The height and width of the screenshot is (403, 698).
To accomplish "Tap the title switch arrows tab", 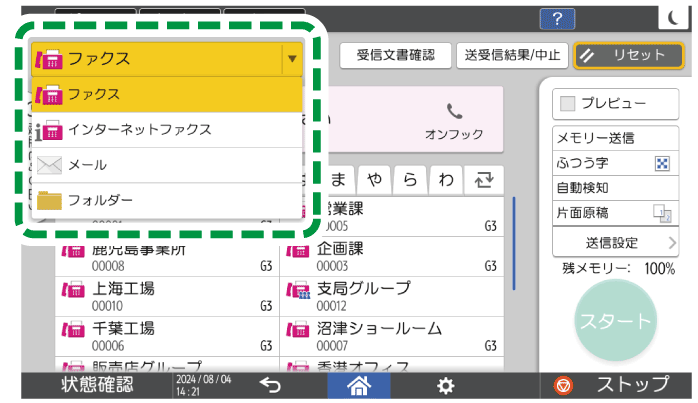I will pos(484,180).
